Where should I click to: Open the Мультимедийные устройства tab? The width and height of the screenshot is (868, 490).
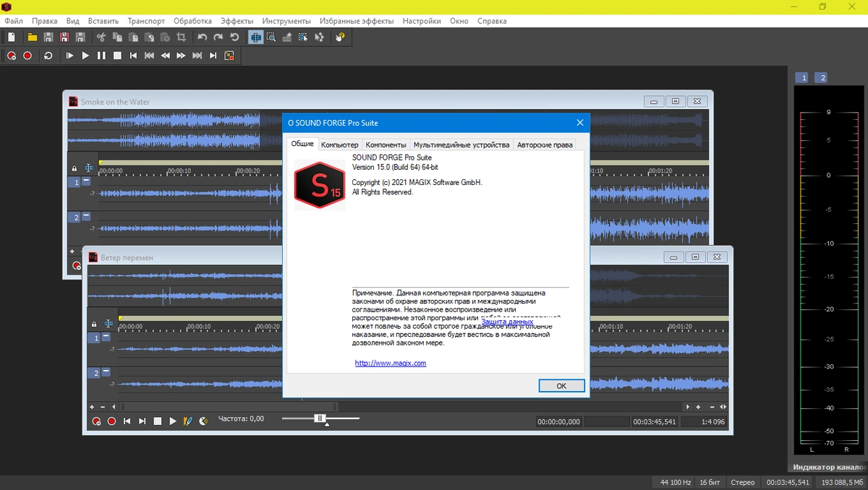[x=461, y=145]
